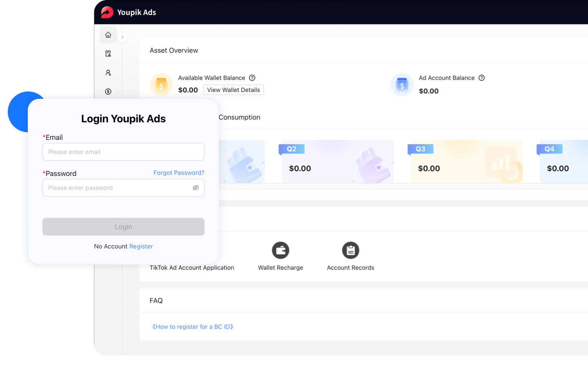This screenshot has height=374, width=588.
Task: Click the Forgot Password? link
Action: coord(178,173)
